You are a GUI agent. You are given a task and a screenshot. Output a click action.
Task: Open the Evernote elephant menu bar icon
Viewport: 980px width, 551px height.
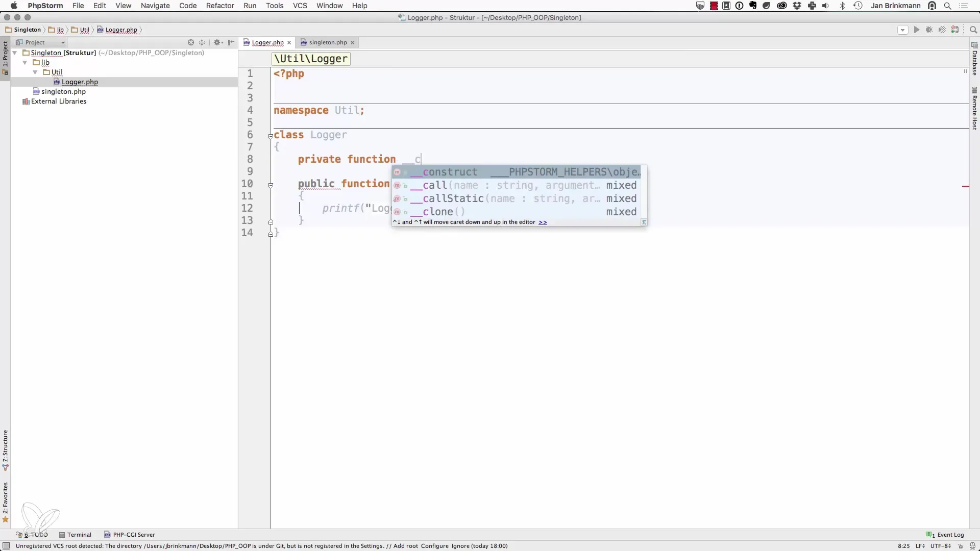[x=753, y=6]
